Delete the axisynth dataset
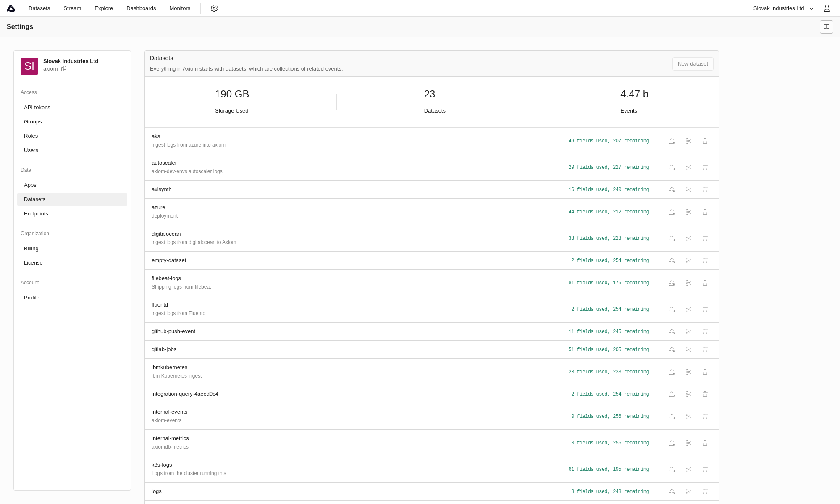 (705, 190)
